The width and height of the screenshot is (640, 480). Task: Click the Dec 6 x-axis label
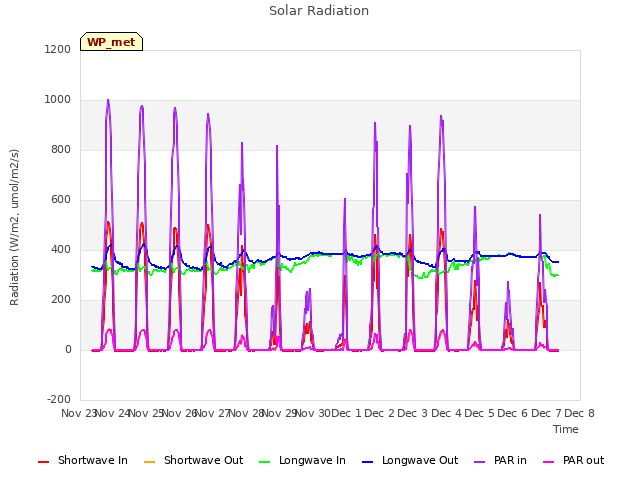click(x=513, y=413)
